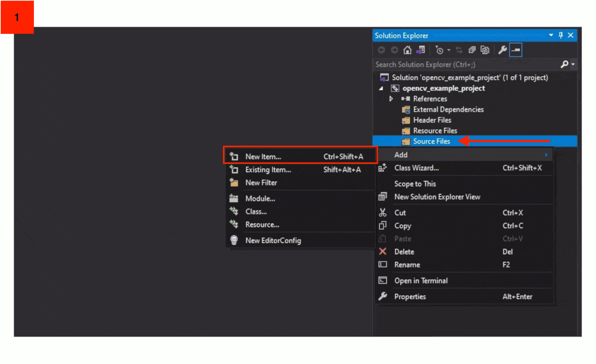Select New Item... in Add submenu
The width and height of the screenshot is (596, 364).
tap(300, 157)
